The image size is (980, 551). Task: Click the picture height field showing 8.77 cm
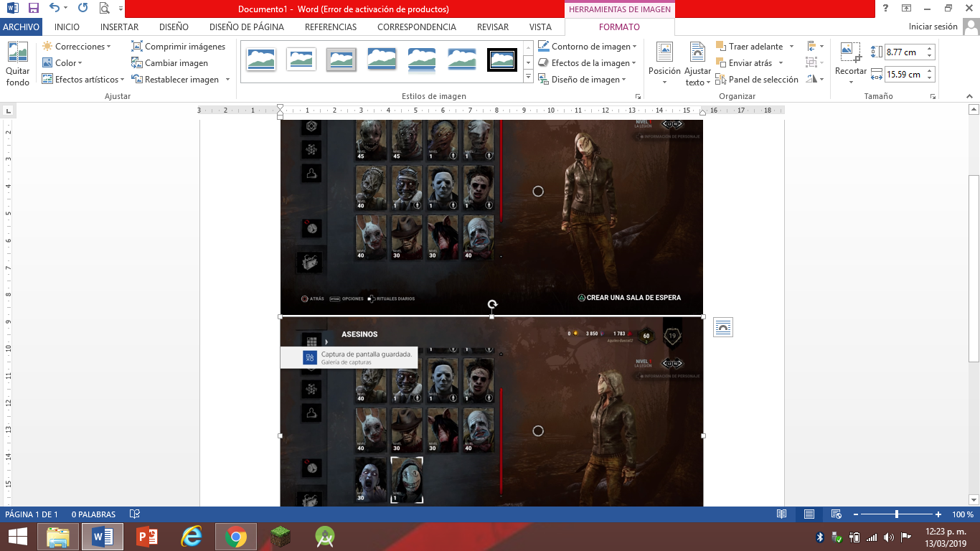coord(905,52)
